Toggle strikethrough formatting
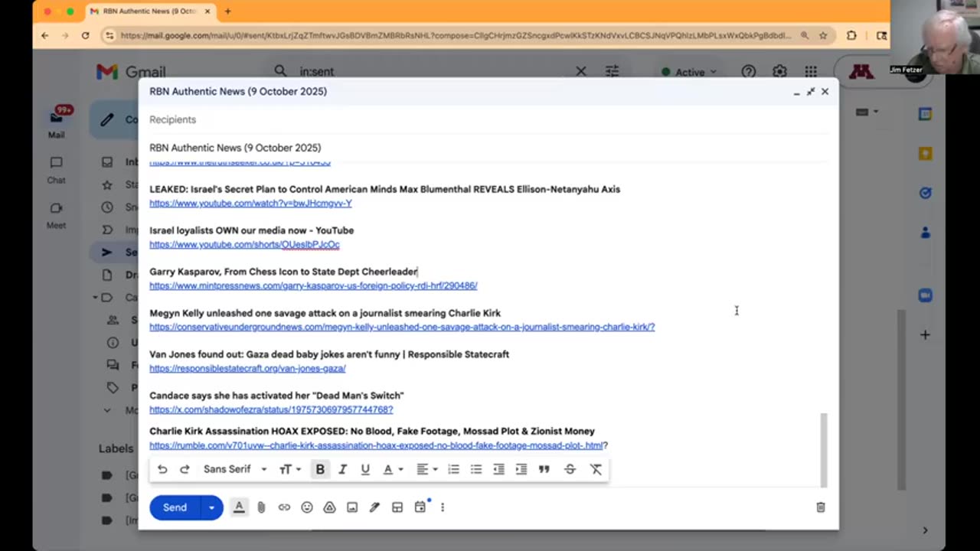The image size is (980, 551). 570,469
